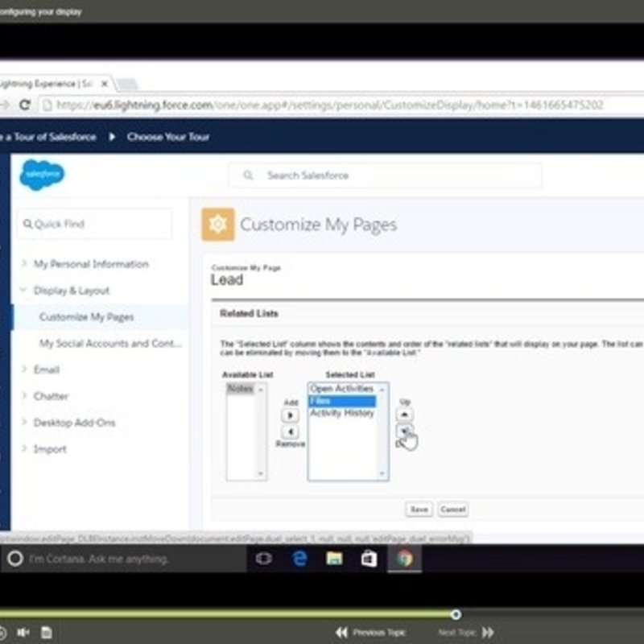Click the Quick Find search box
Image resolution: width=644 pixels, height=644 pixels.
click(x=95, y=224)
